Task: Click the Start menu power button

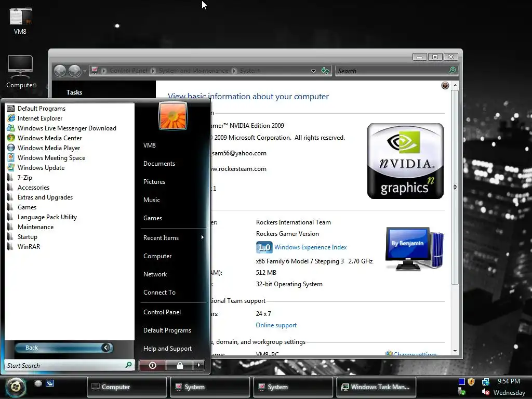Action: [152, 365]
